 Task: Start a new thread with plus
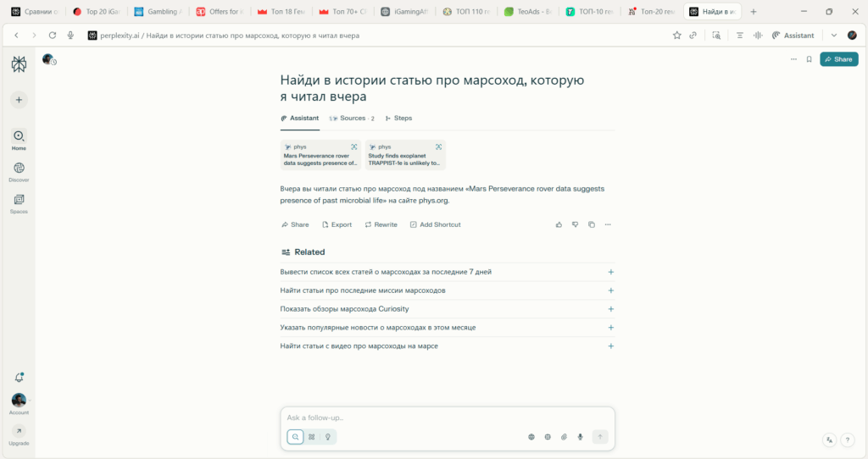(x=19, y=100)
